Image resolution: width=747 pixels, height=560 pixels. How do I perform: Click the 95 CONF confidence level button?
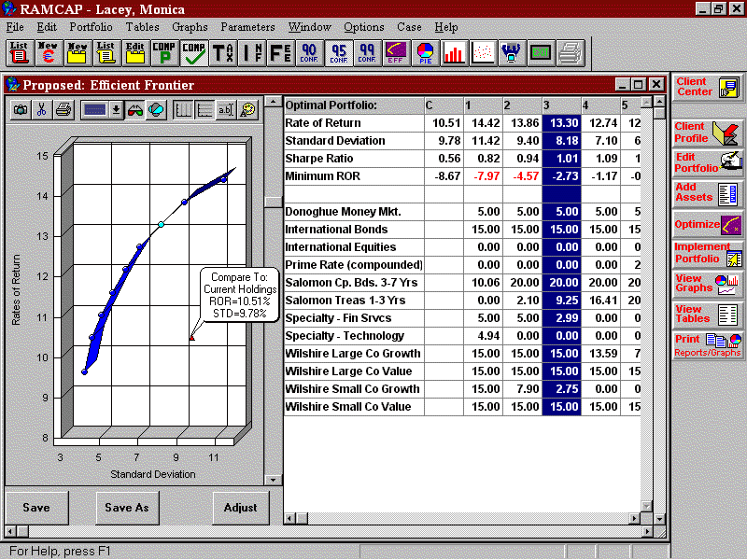[x=337, y=52]
